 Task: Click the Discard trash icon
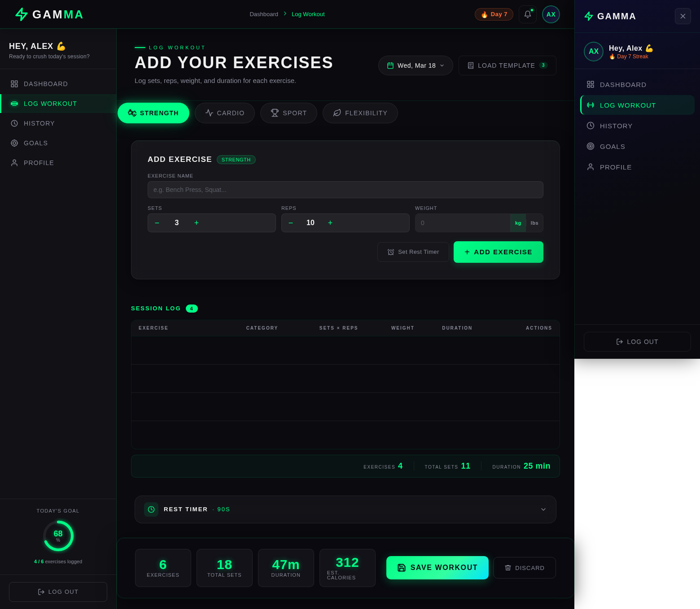(508, 568)
